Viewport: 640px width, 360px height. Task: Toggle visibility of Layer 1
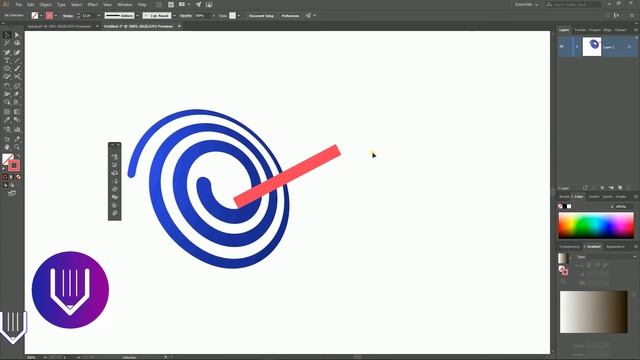pyautogui.click(x=562, y=47)
